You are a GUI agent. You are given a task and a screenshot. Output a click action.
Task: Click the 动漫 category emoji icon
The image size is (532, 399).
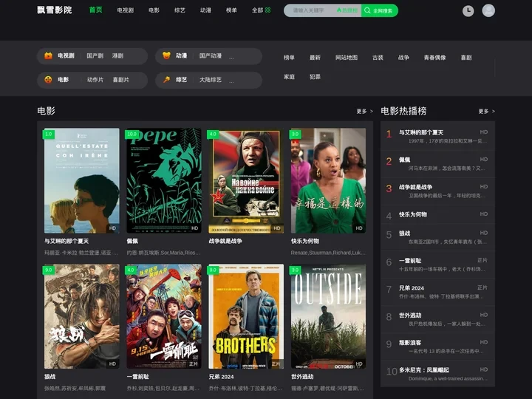point(167,56)
